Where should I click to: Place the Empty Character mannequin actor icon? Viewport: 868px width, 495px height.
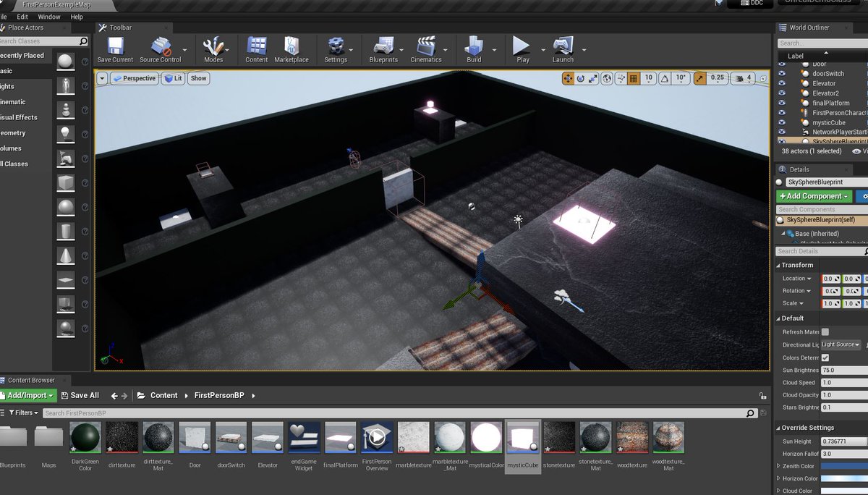tap(66, 86)
